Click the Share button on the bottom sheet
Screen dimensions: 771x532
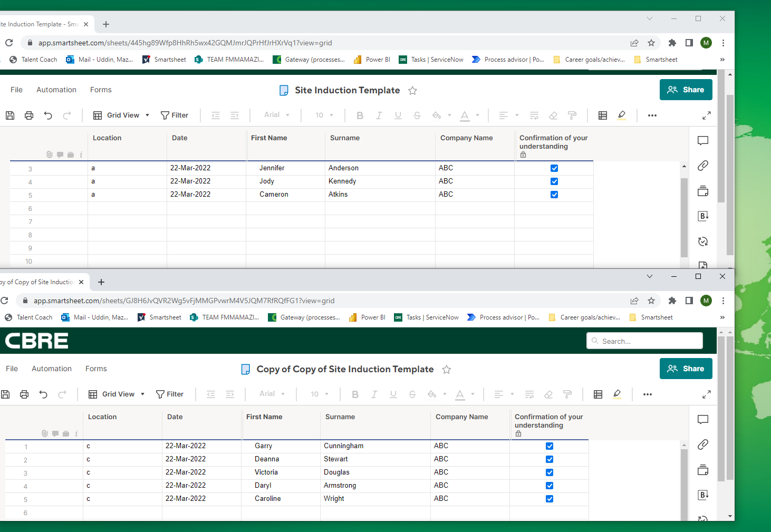[x=686, y=369]
